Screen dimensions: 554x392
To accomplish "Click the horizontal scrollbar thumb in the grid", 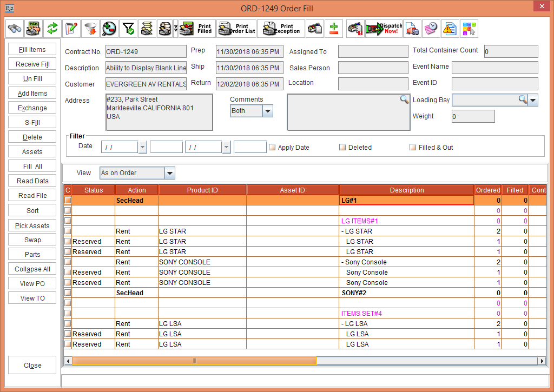I will pos(194,361).
